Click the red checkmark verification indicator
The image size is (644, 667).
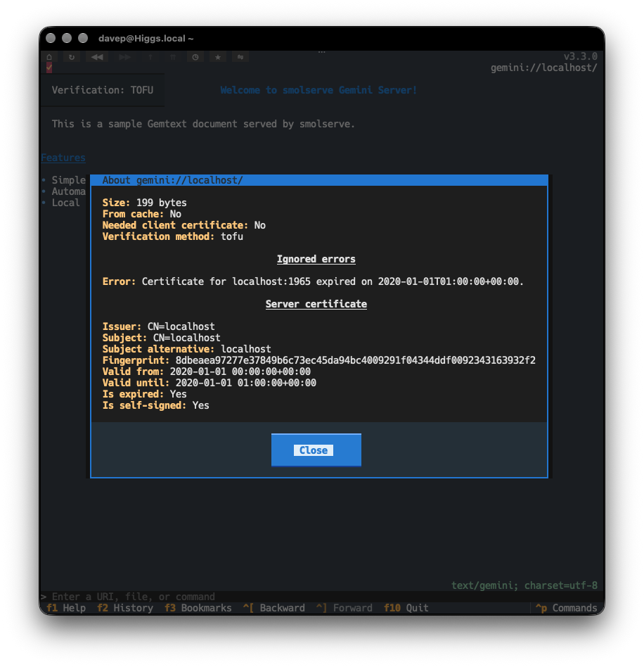(49, 68)
